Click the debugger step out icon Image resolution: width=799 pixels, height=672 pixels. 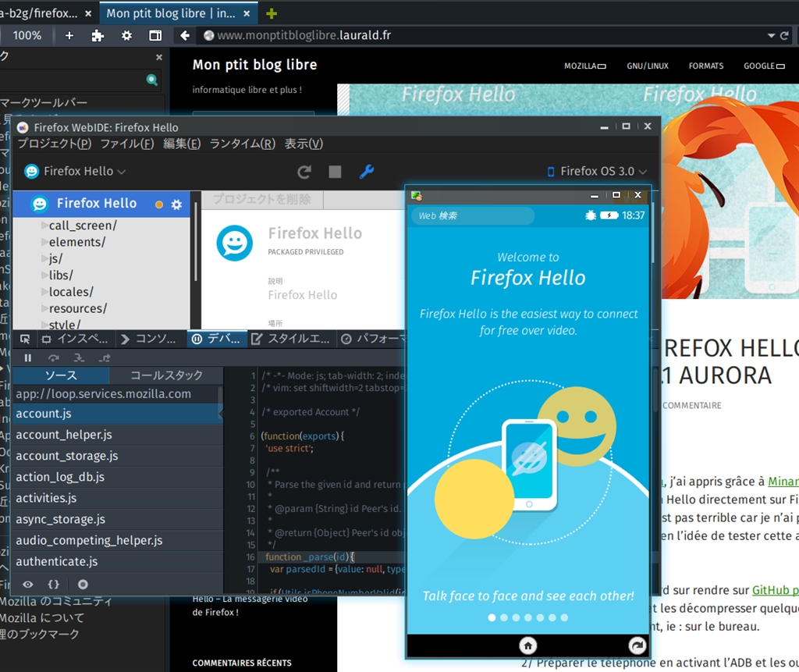(x=105, y=358)
